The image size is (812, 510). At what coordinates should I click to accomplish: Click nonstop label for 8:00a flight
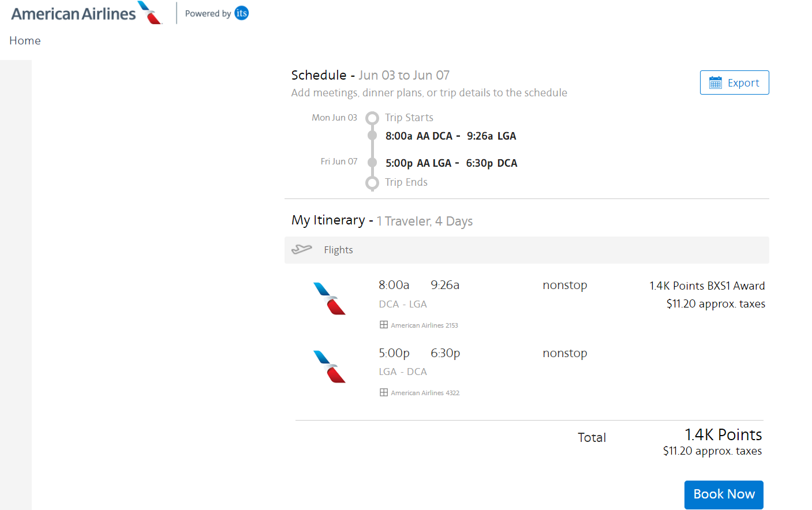(x=565, y=285)
